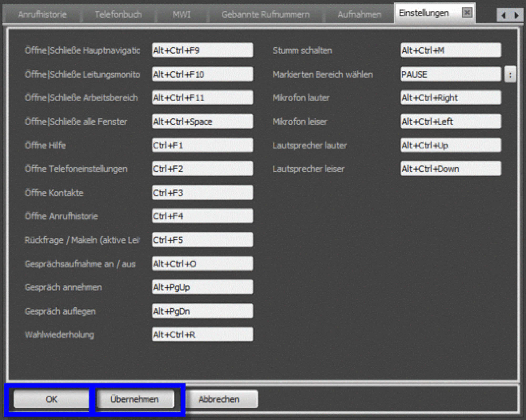Click the Wahlwiederholung Alt+Ctrl+R field

click(203, 335)
